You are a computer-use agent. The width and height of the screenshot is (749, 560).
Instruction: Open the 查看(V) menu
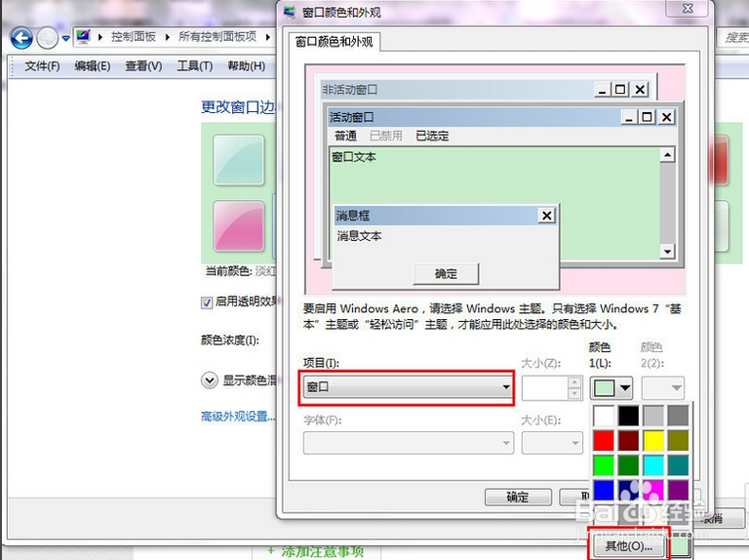pos(143,66)
